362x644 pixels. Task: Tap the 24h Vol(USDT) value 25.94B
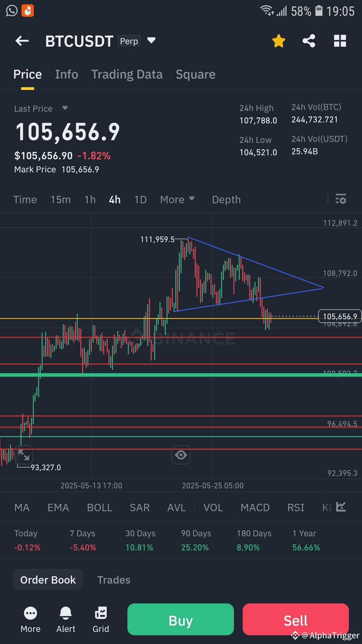305,152
